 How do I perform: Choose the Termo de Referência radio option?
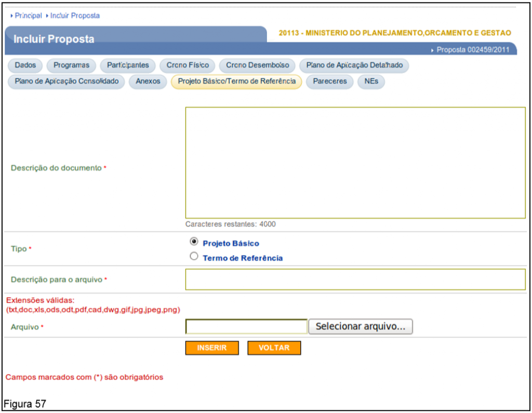194,256
